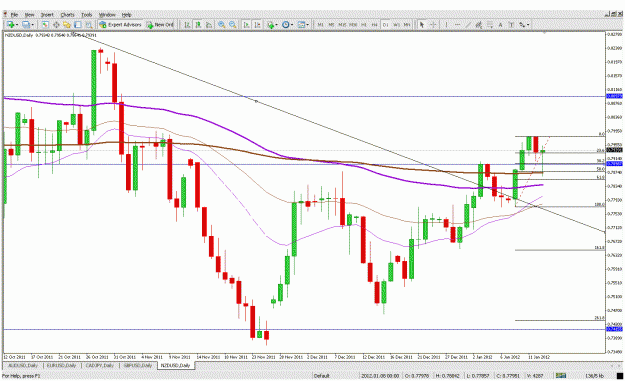Screen dimensions: 625x381
Task: Open the Strategy Tester icon
Action: coord(88,25)
